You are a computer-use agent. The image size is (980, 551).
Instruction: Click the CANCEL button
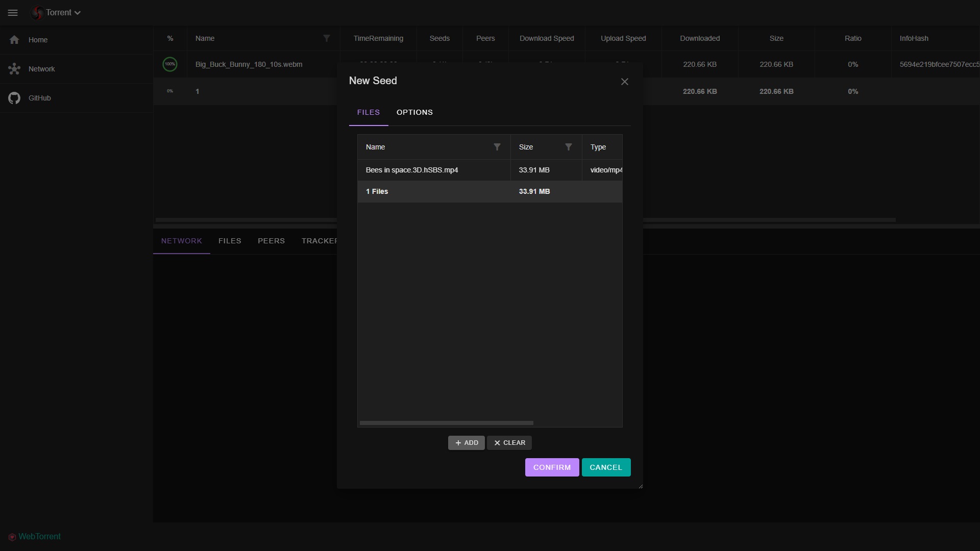click(x=606, y=467)
